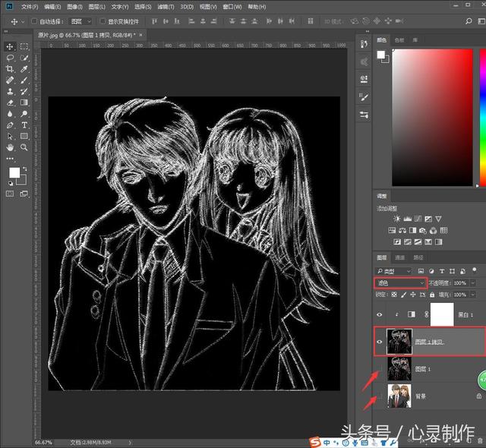
Task: Toggle lock image pixels brush icon
Action: (x=403, y=295)
